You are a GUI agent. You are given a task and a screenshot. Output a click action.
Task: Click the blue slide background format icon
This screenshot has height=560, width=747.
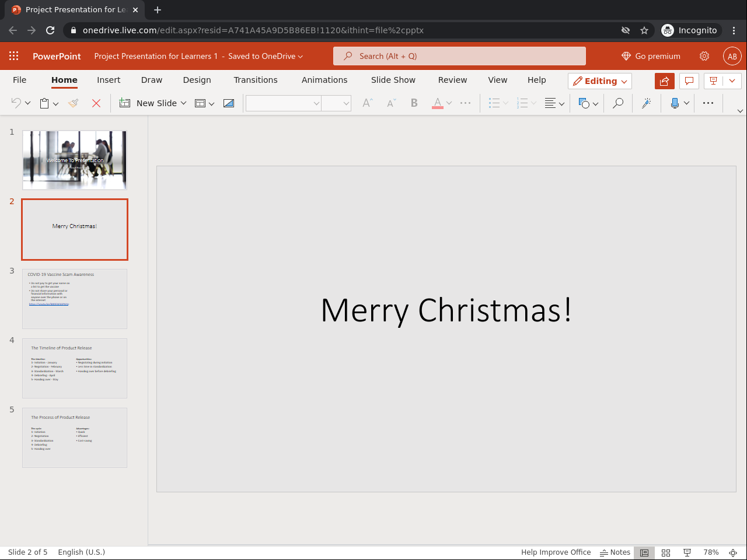click(x=229, y=103)
